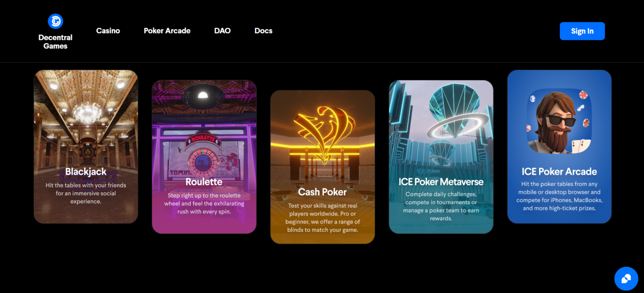Open the ICE Poker Metaverse heading

coord(441,182)
